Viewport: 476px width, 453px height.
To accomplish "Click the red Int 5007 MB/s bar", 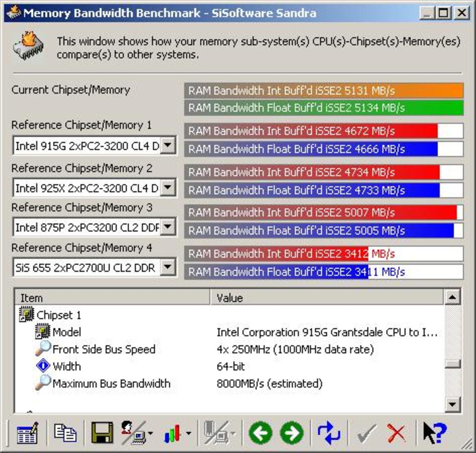I will click(324, 212).
